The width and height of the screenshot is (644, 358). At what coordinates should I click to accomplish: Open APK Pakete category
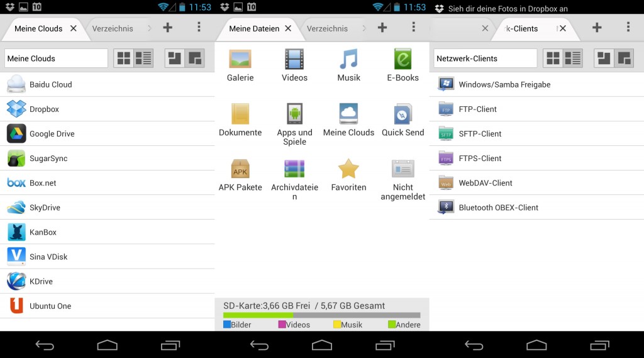click(x=240, y=175)
